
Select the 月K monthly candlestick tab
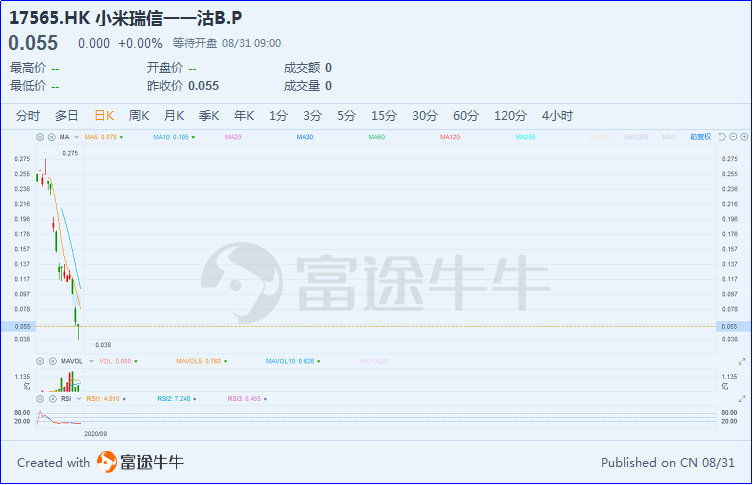174,116
